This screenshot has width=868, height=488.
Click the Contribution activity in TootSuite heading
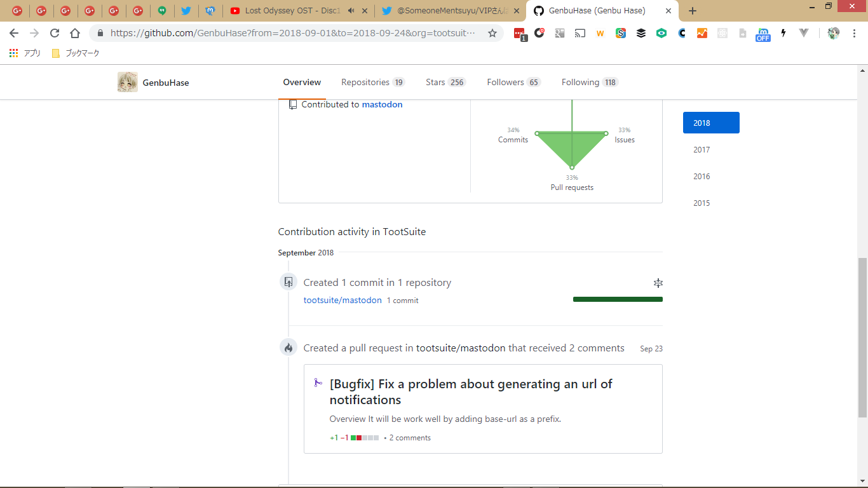(x=352, y=232)
